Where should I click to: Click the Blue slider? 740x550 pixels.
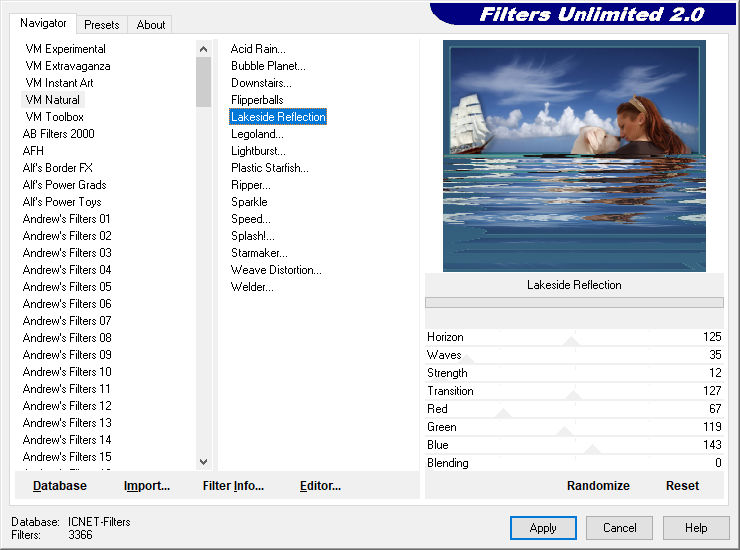pyautogui.click(x=574, y=445)
